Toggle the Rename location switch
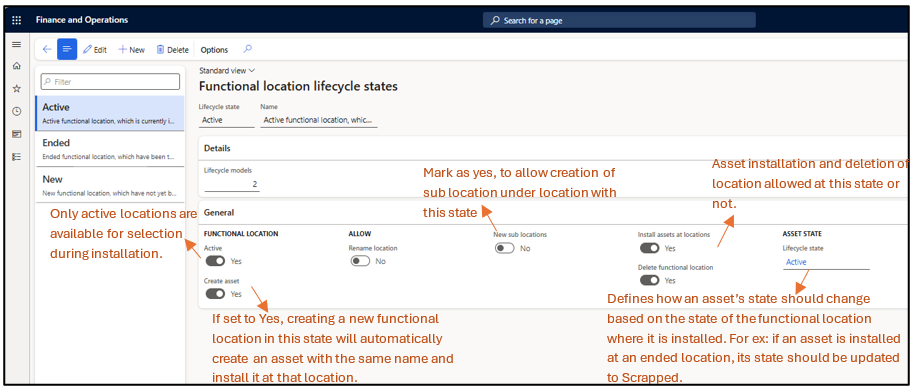Viewport: 919px width, 388px height. (360, 261)
